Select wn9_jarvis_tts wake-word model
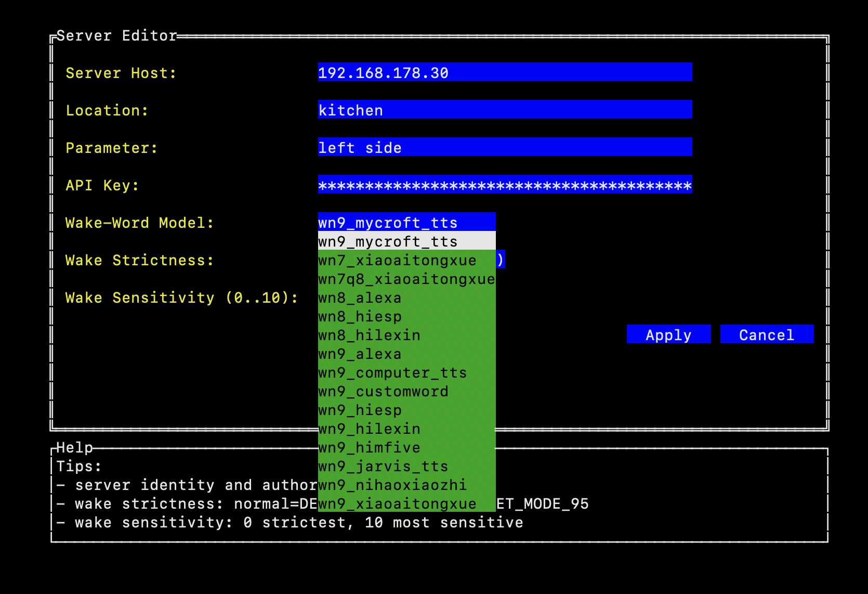Image resolution: width=868 pixels, height=594 pixels. coord(406,466)
